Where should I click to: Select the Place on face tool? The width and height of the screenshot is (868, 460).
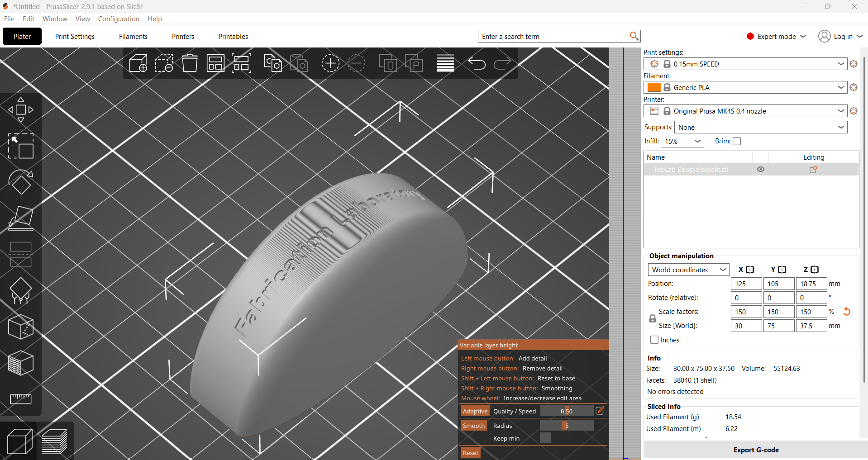coord(21,218)
